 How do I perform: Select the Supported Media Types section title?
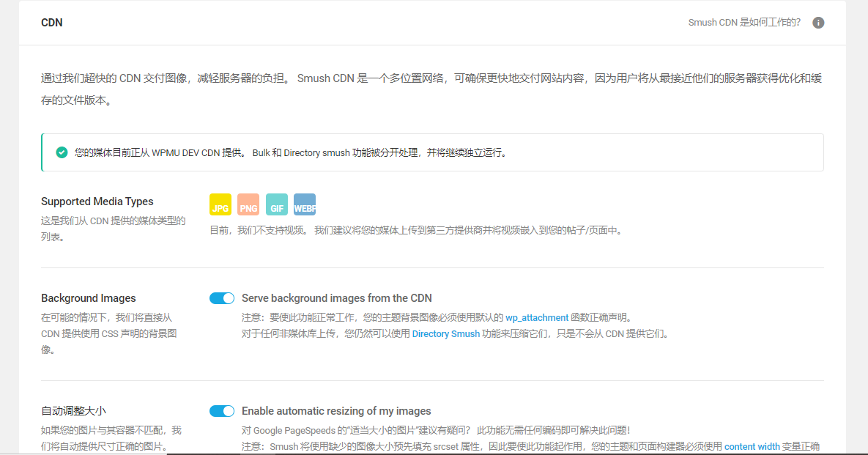pyautogui.click(x=96, y=201)
